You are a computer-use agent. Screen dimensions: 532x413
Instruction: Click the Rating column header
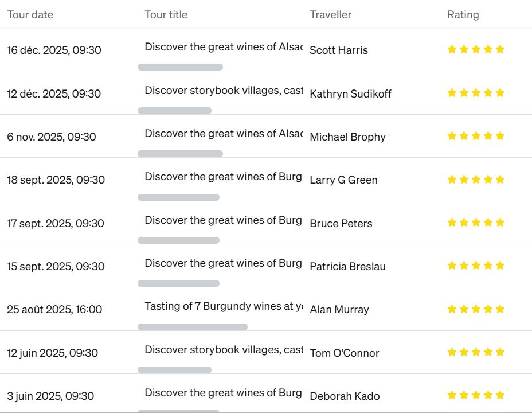click(x=463, y=15)
